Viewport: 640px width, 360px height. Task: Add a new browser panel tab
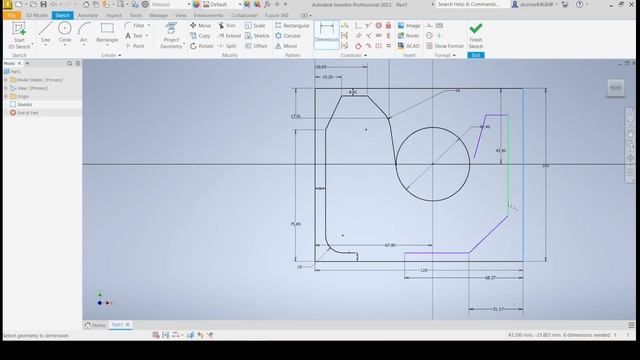[27, 64]
